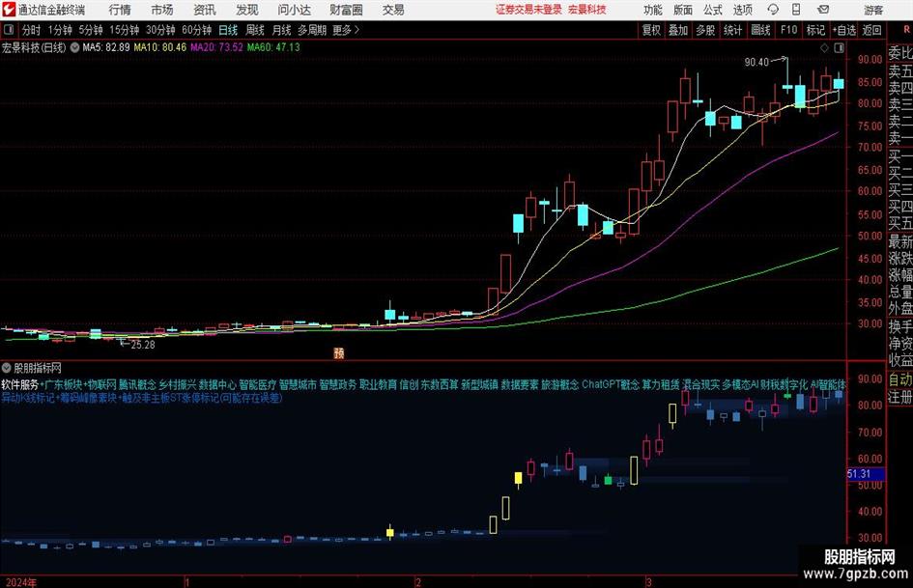913x588 pixels.
Task: Switch to 周线 weekly chart
Action: click(x=255, y=30)
